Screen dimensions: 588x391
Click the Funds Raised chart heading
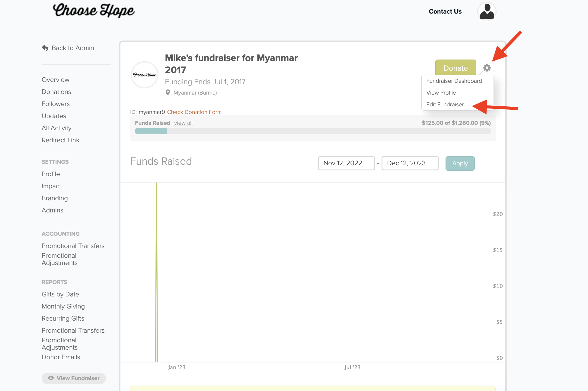(x=161, y=161)
